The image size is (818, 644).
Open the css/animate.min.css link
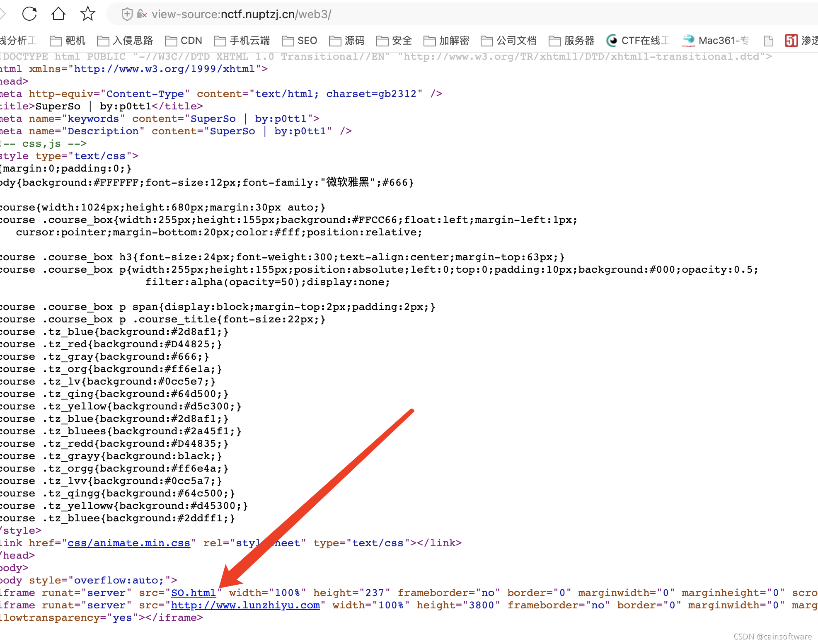click(129, 543)
